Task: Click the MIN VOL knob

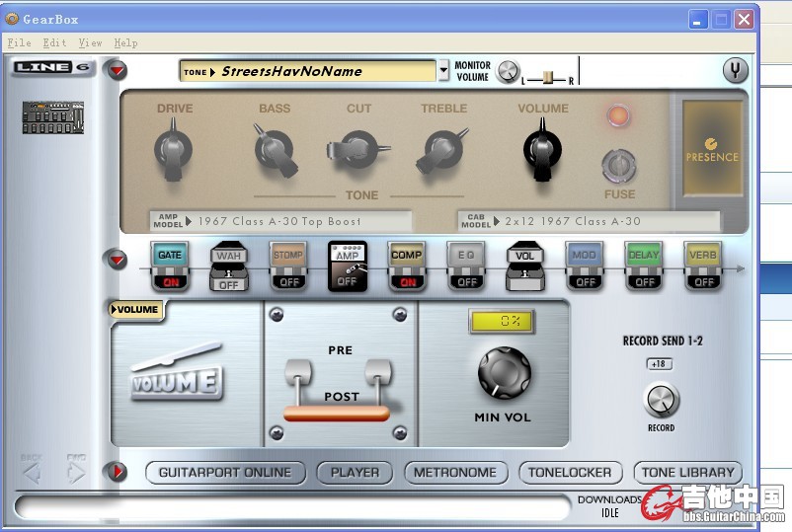Action: (x=504, y=373)
